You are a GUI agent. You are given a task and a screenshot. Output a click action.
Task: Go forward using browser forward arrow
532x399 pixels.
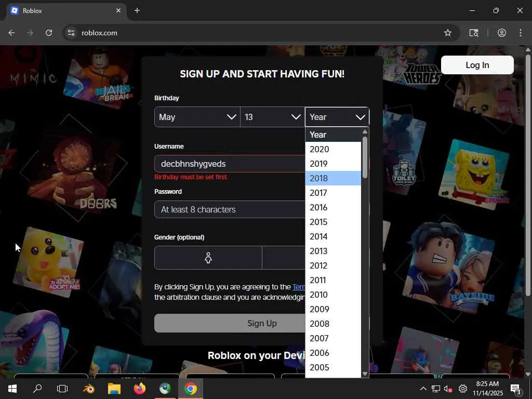(30, 33)
